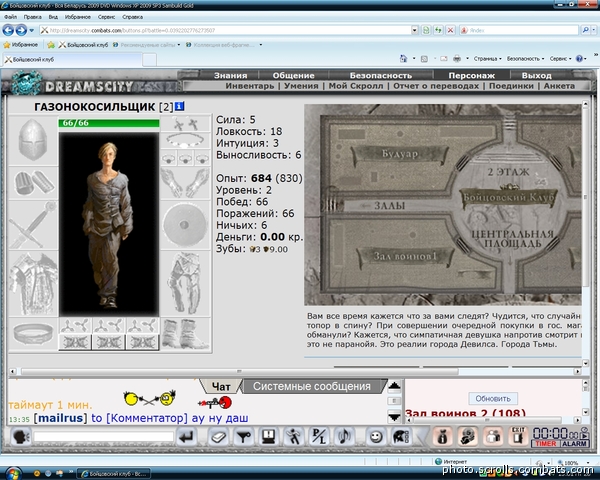
Task: Open the Безопасность menu tab
Action: coord(381,75)
